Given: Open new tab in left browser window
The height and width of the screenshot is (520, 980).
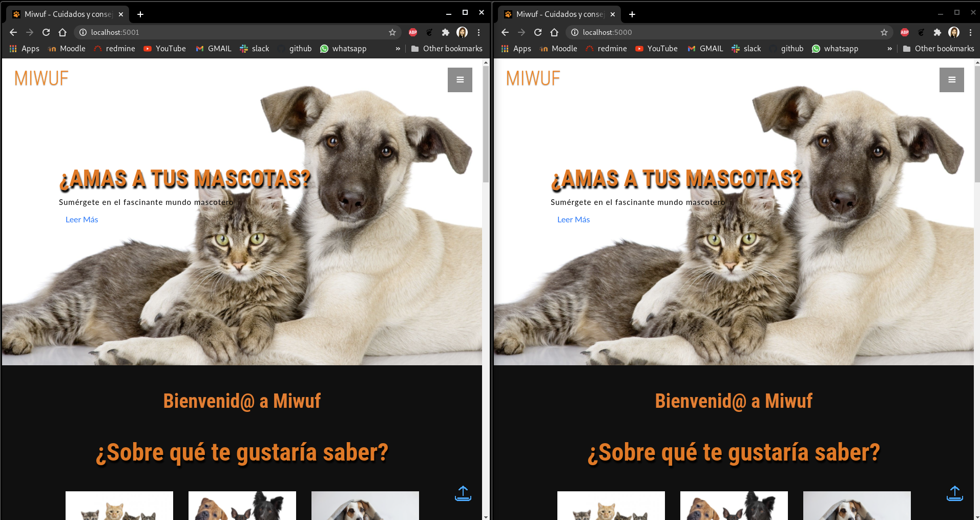Looking at the screenshot, I should (140, 14).
